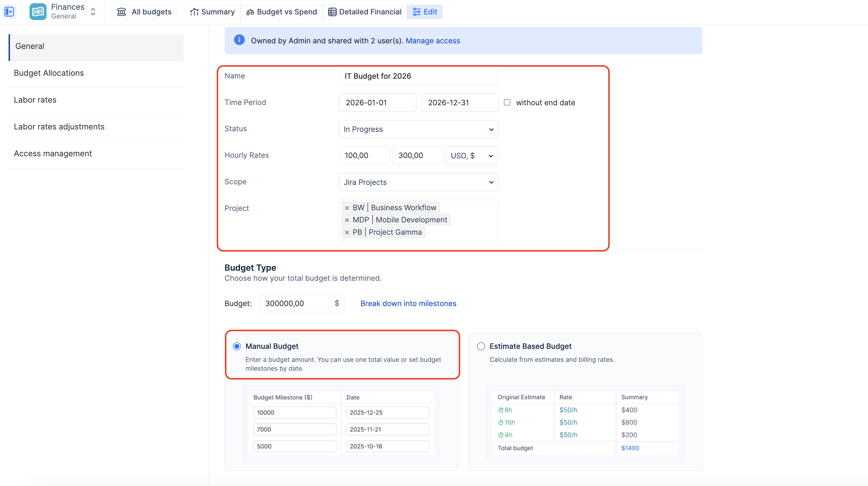868x486 pixels.
Task: Expand the Finances General switcher arrows
Action: (93, 12)
